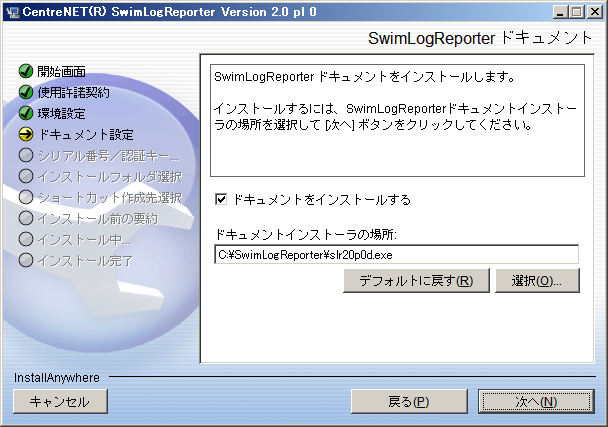
Task: Select インストール中... step label
Action: pos(84,239)
